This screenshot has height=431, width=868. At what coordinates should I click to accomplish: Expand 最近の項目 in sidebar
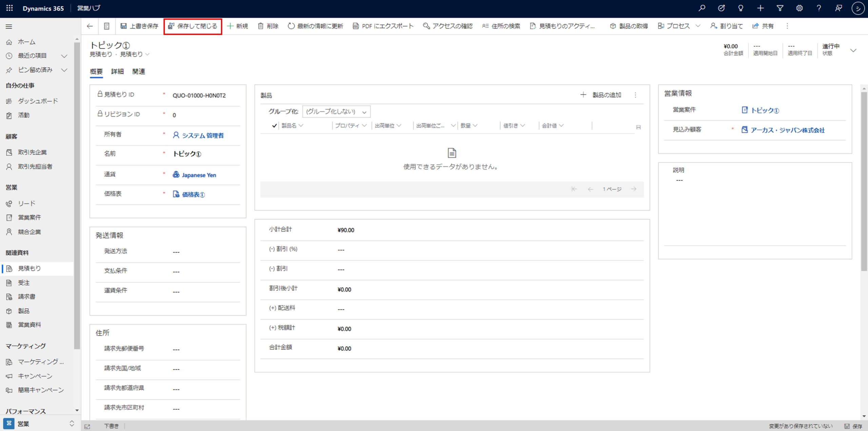64,56
